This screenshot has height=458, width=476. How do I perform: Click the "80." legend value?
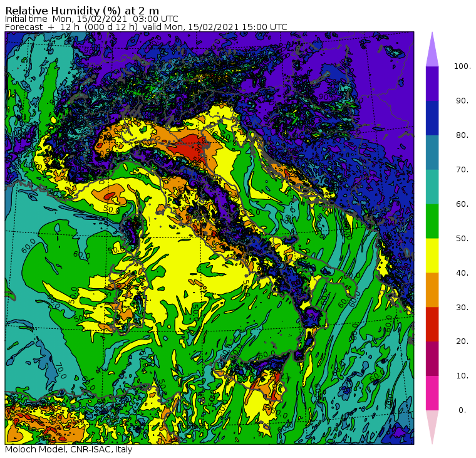(462, 135)
